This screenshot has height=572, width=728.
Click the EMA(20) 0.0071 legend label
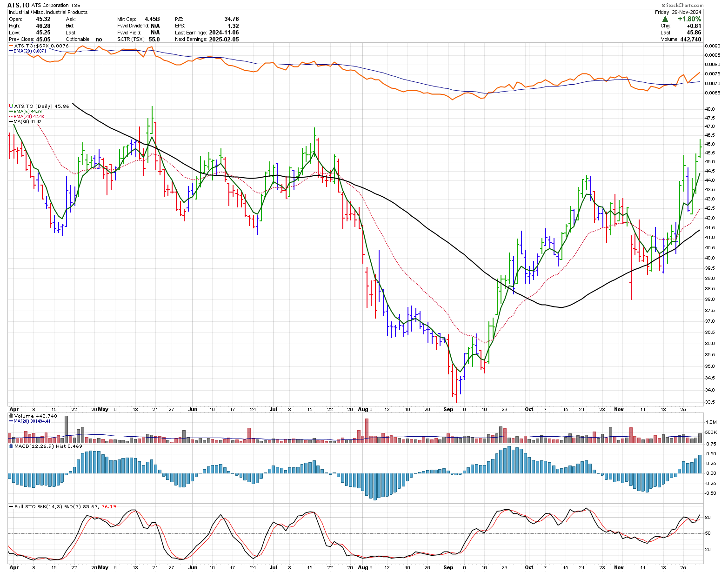(x=30, y=51)
